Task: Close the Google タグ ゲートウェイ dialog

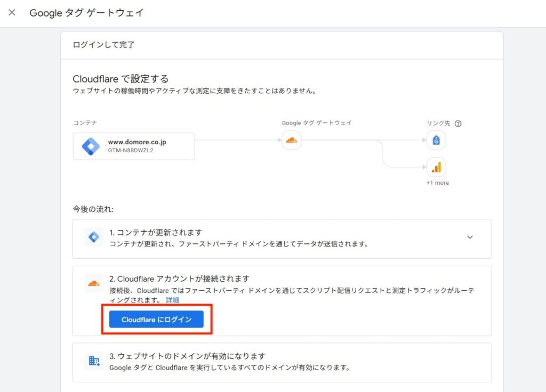Action: click(x=12, y=13)
